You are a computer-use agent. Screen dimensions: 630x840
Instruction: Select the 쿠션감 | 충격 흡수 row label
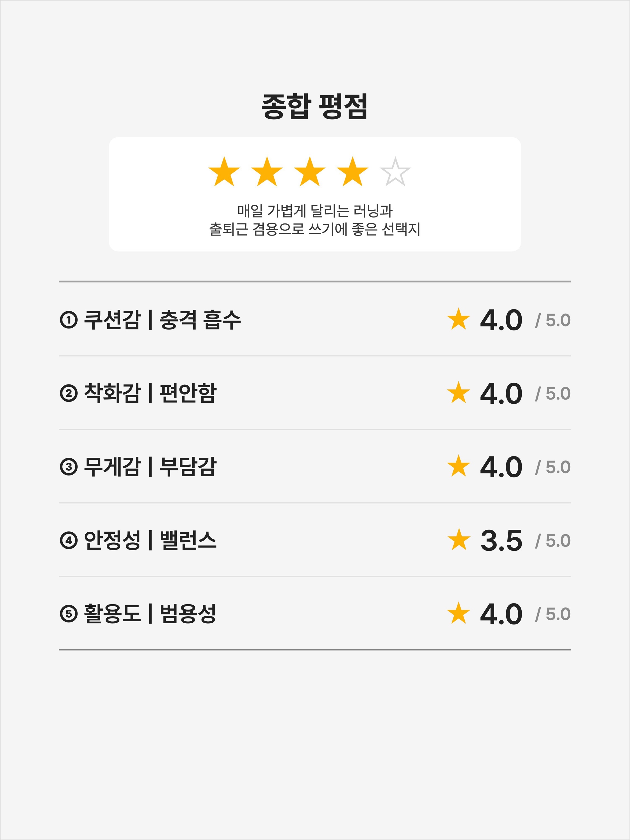(150, 320)
